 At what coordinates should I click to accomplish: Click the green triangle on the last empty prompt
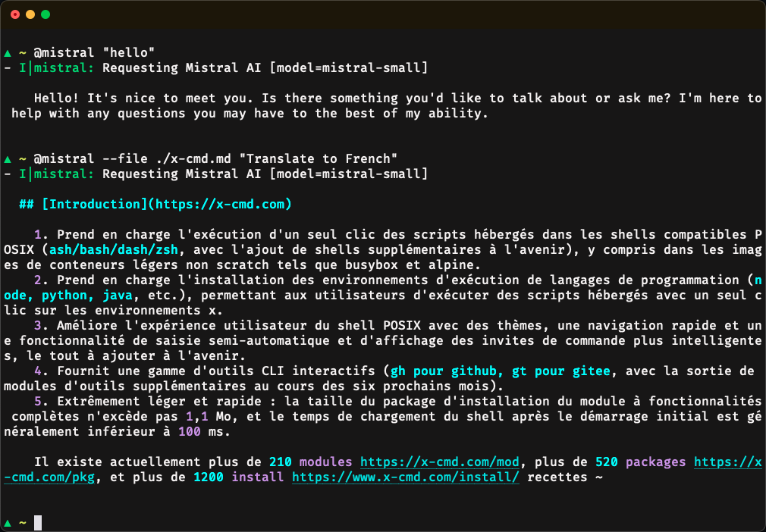tap(8, 523)
